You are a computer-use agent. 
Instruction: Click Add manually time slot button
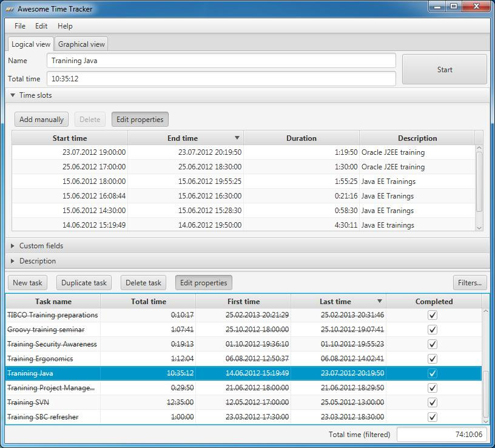point(41,120)
